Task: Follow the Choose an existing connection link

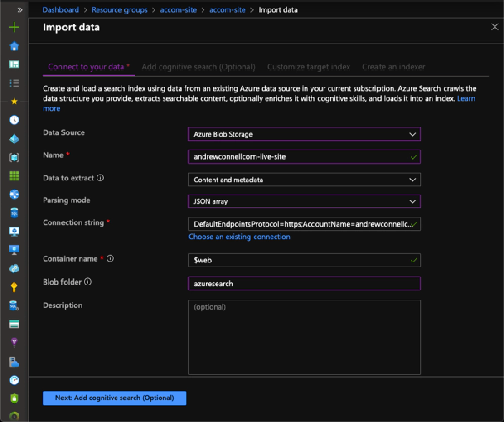Action: [239, 237]
